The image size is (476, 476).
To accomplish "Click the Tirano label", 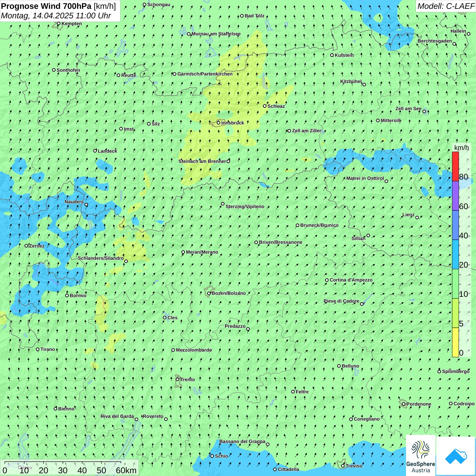I will (x=48, y=349).
